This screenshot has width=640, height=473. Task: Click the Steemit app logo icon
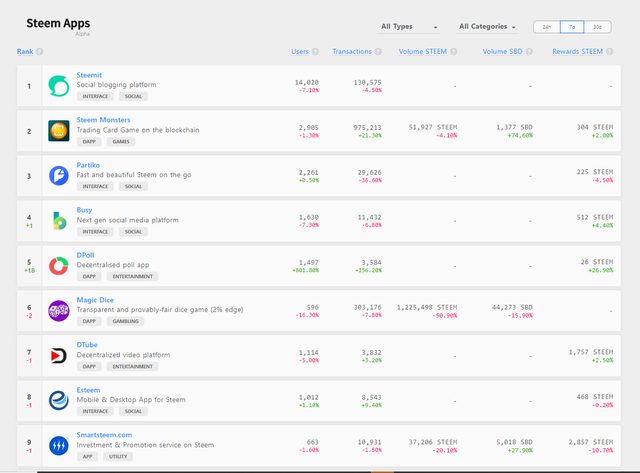pyautogui.click(x=59, y=86)
